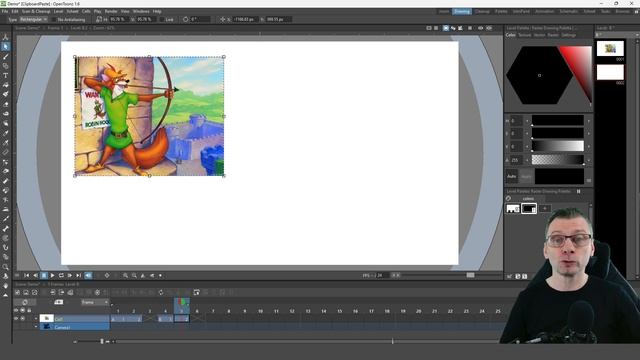This screenshot has height=360, width=640.
Task: Toggle the camera view icon in the viewer bar
Action: point(460,28)
